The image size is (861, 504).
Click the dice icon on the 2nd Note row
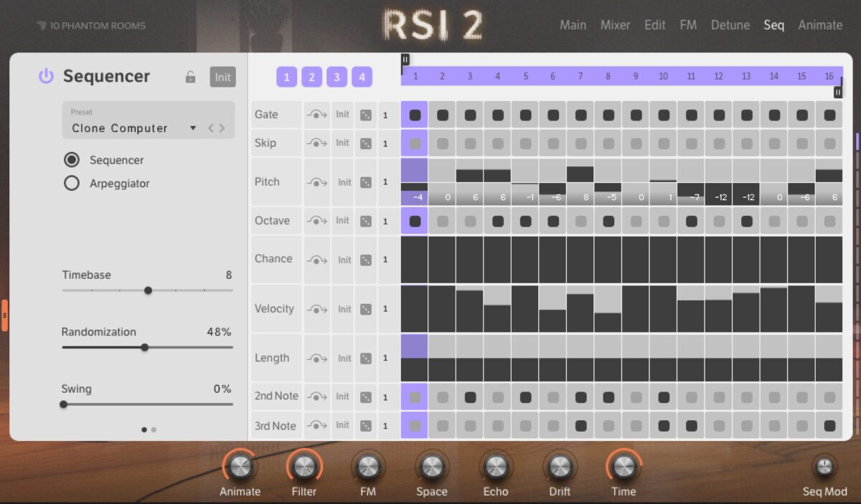tap(366, 396)
